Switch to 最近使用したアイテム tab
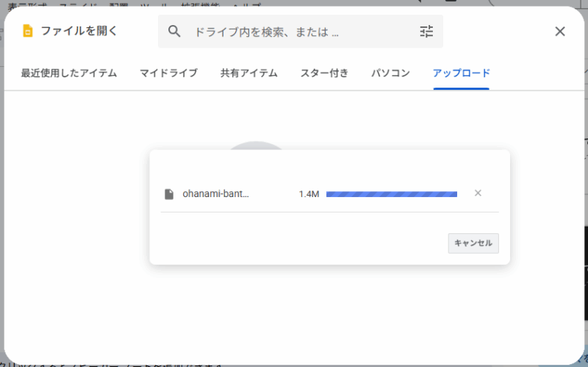 68,74
